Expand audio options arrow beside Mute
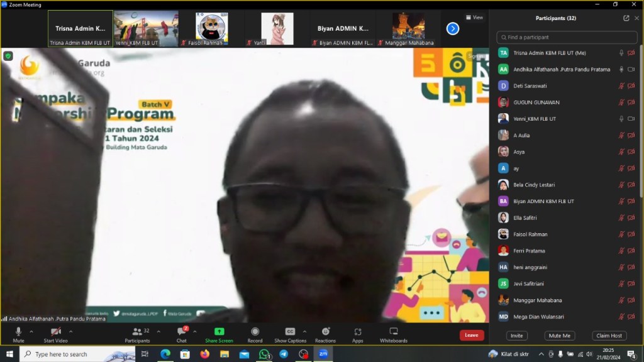 [31, 331]
